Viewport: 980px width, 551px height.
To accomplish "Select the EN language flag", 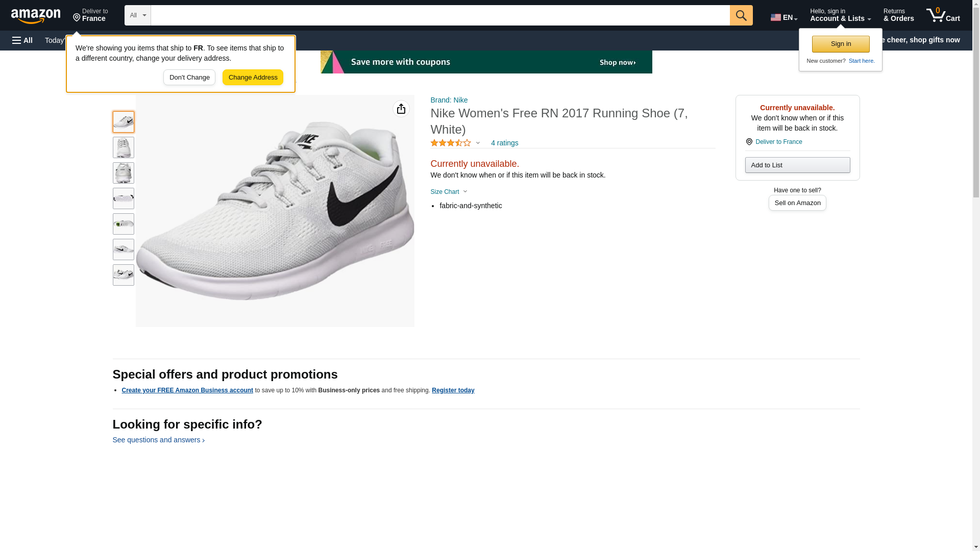I will [783, 17].
